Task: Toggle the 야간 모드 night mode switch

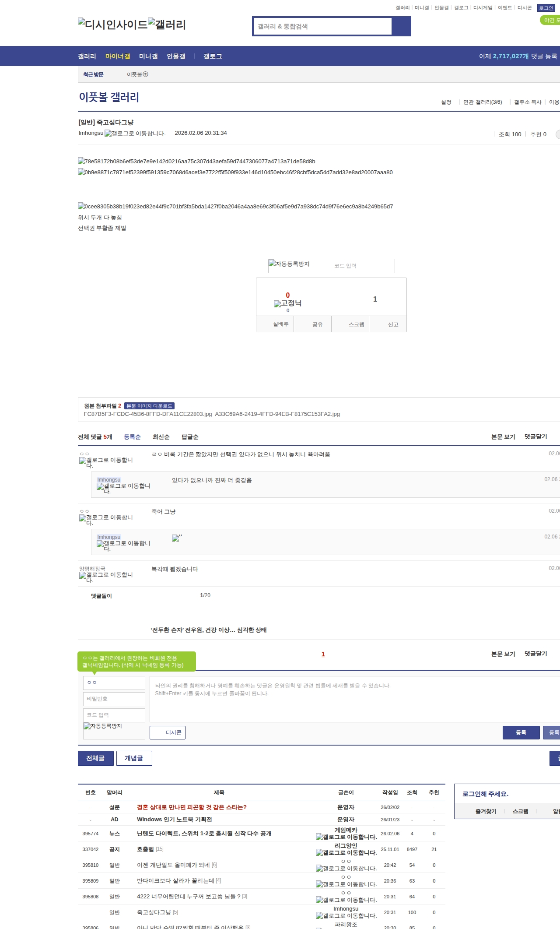Action: (x=551, y=20)
